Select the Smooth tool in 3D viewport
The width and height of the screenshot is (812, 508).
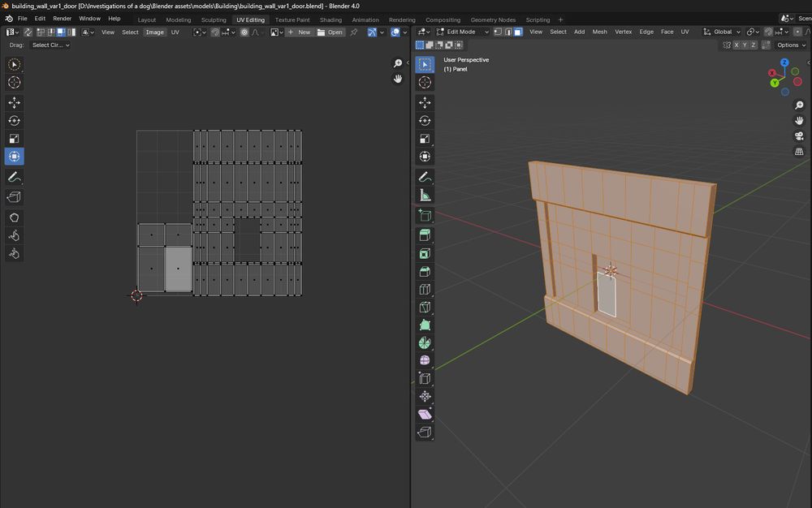tap(425, 360)
